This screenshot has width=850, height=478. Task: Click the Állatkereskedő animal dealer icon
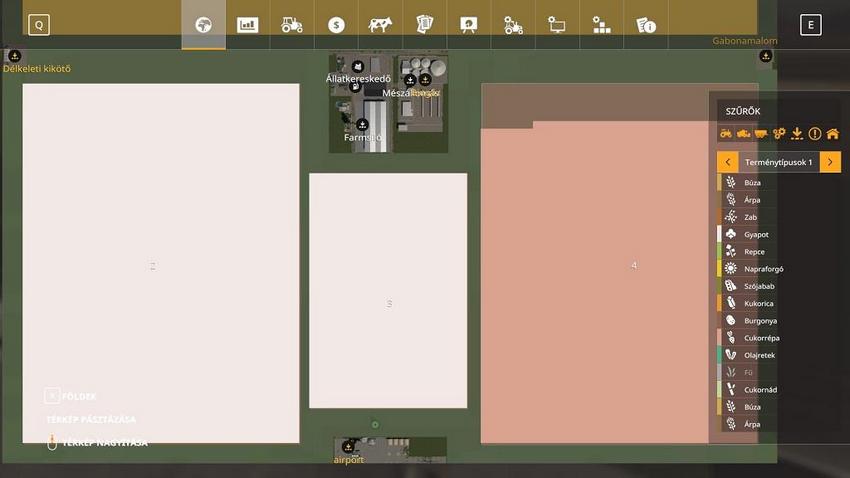[356, 67]
